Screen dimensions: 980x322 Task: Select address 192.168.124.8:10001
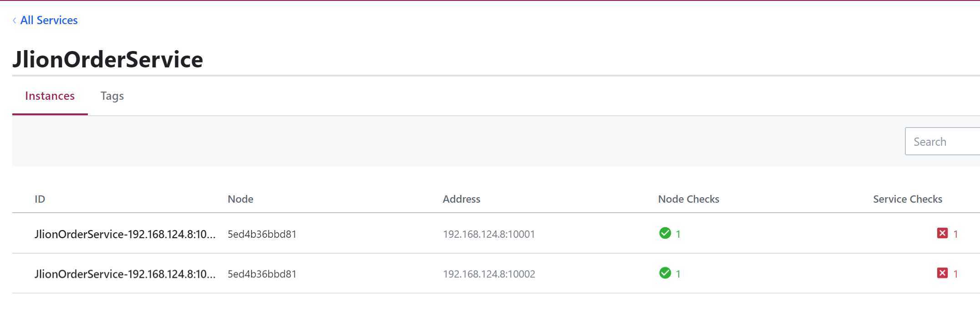[489, 234]
